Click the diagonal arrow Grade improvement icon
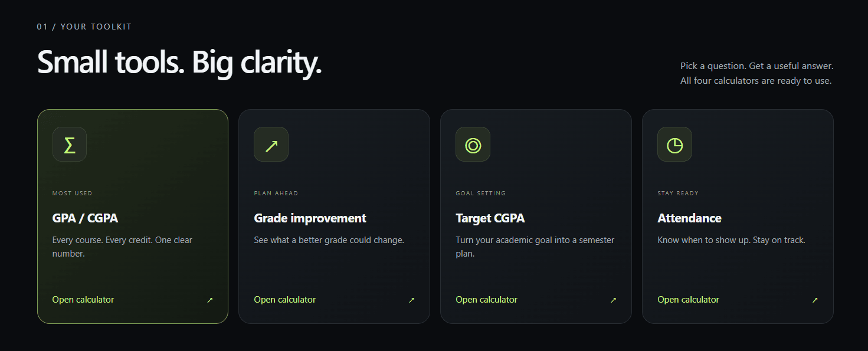The width and height of the screenshot is (868, 351). [x=271, y=145]
